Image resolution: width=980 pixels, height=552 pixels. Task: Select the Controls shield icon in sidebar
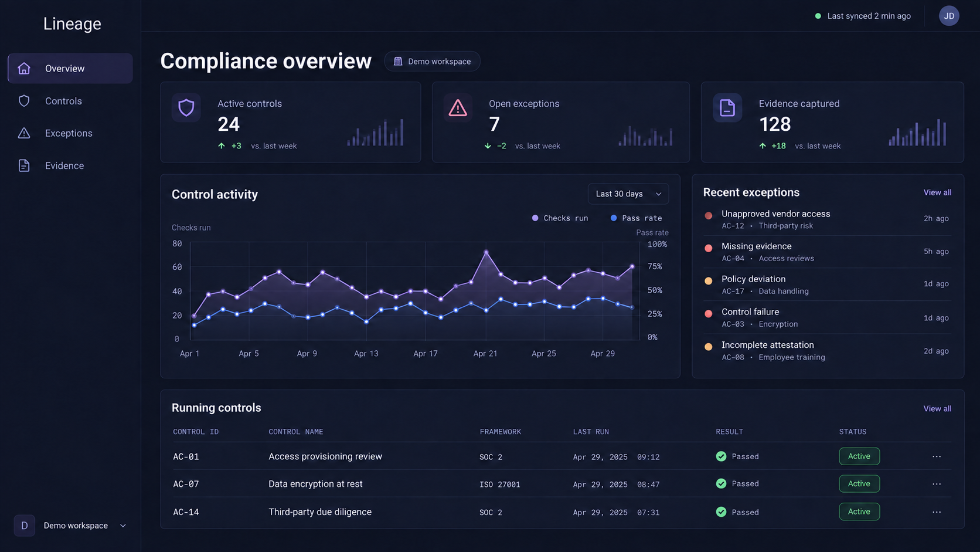coord(24,101)
